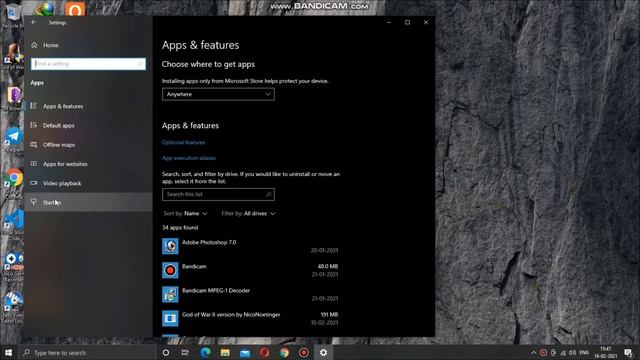Click the God of War II app icon
This screenshot has width=640, height=360.
pos(170,318)
